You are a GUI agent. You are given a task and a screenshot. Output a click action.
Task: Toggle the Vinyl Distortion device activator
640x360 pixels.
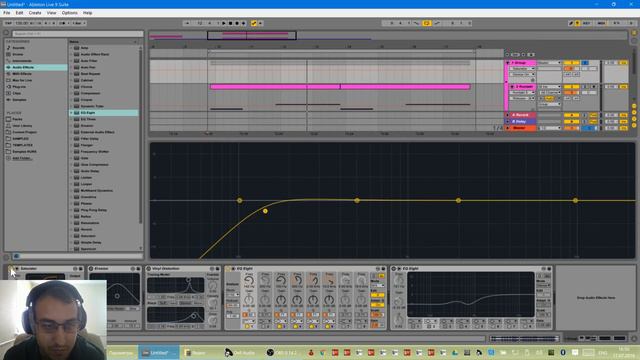coord(149,268)
